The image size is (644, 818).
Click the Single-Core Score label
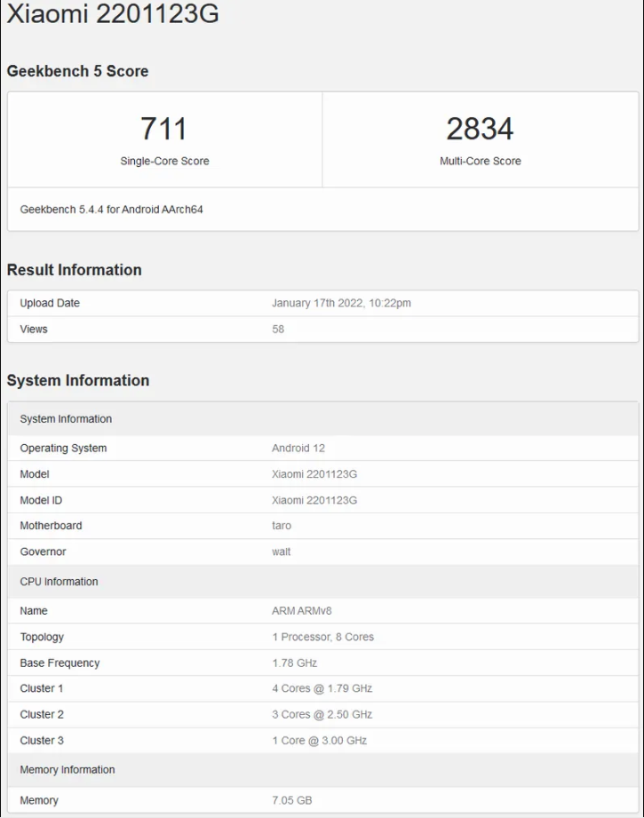[164, 161]
